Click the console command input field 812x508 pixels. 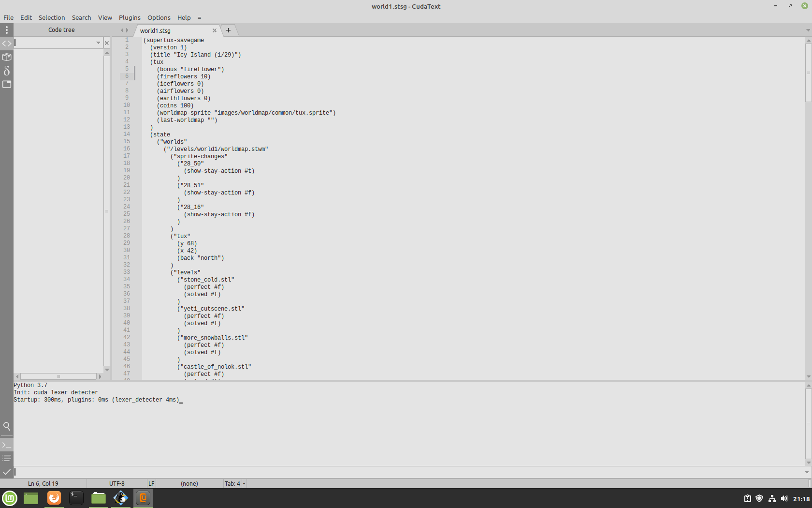point(406,472)
